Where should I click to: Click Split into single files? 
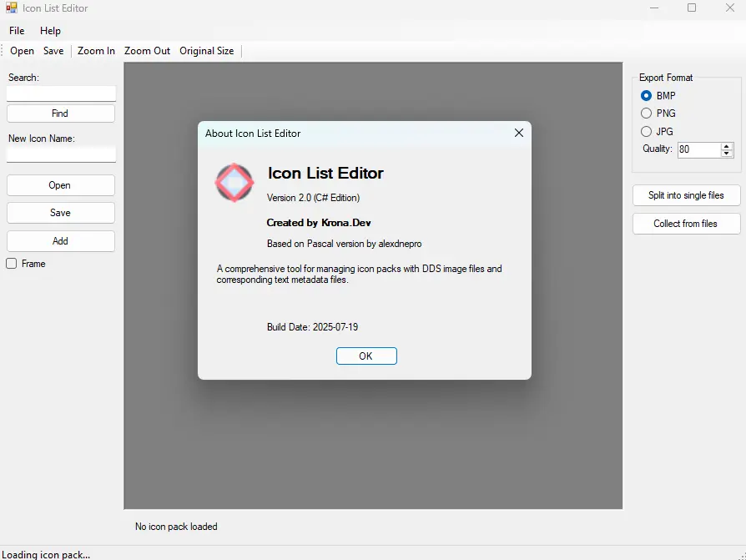(686, 195)
